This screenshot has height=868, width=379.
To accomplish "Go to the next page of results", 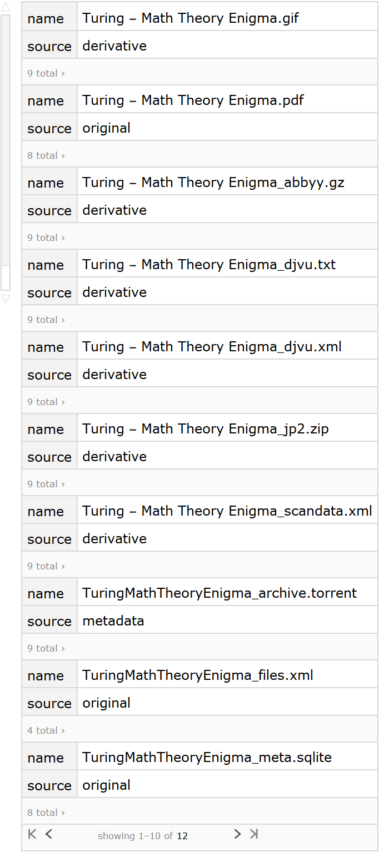I will [x=237, y=834].
